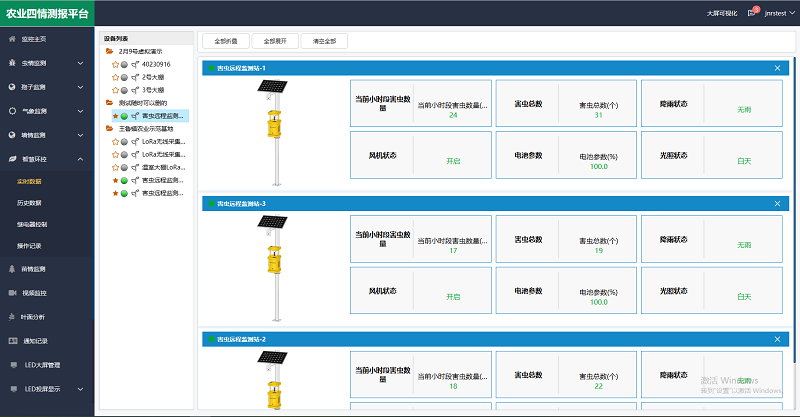The height and width of the screenshot is (417, 800).
Task: Expand the LED投屏显示 menu chevron
Action: (x=81, y=388)
